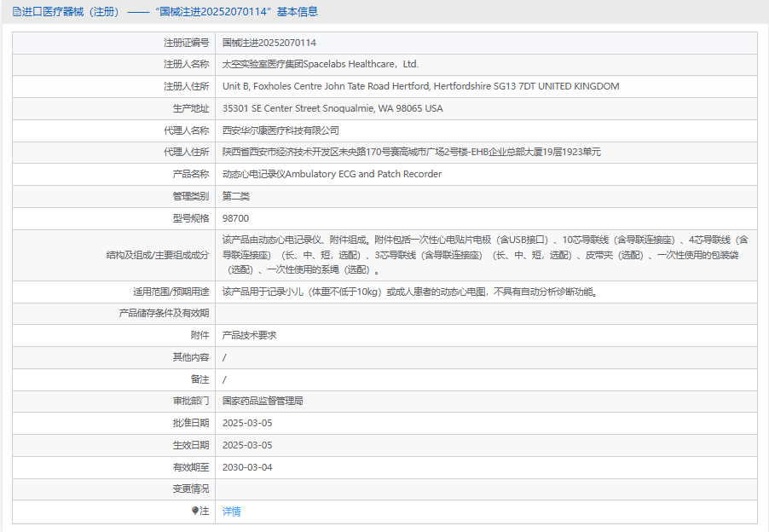Click the Hertfordshire registrant address value
769x532 pixels.
pos(420,86)
